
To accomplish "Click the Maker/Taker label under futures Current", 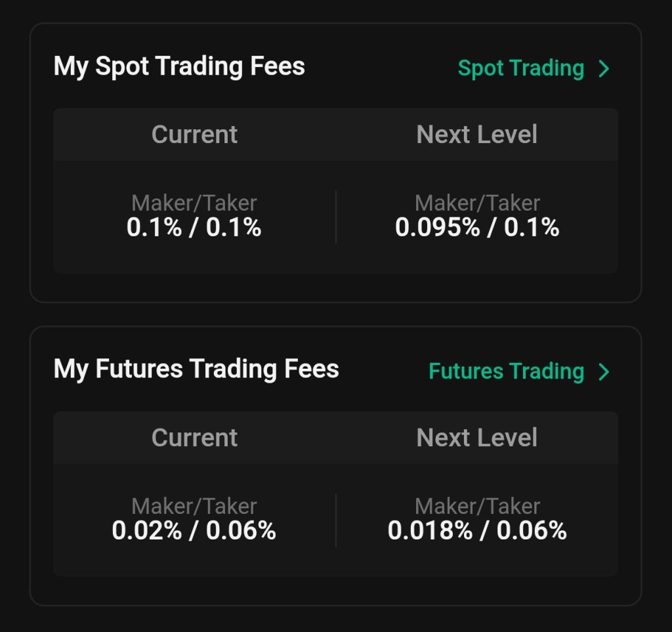I will click(194, 506).
